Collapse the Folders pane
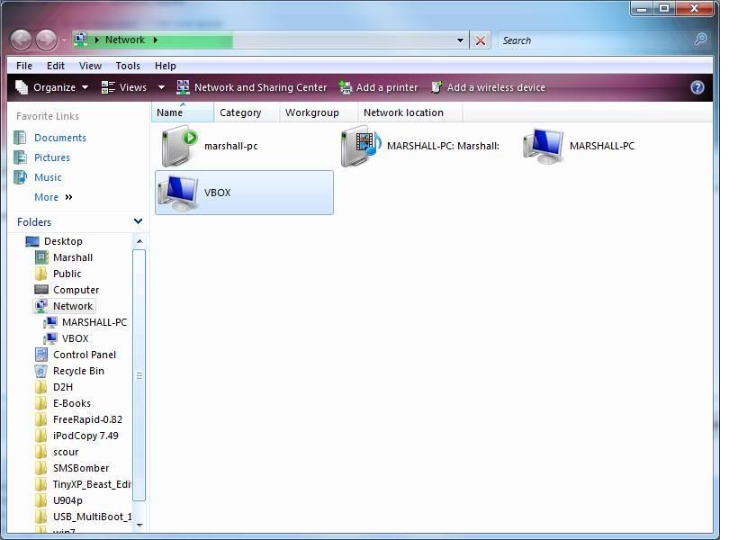756x540 pixels. click(x=138, y=221)
